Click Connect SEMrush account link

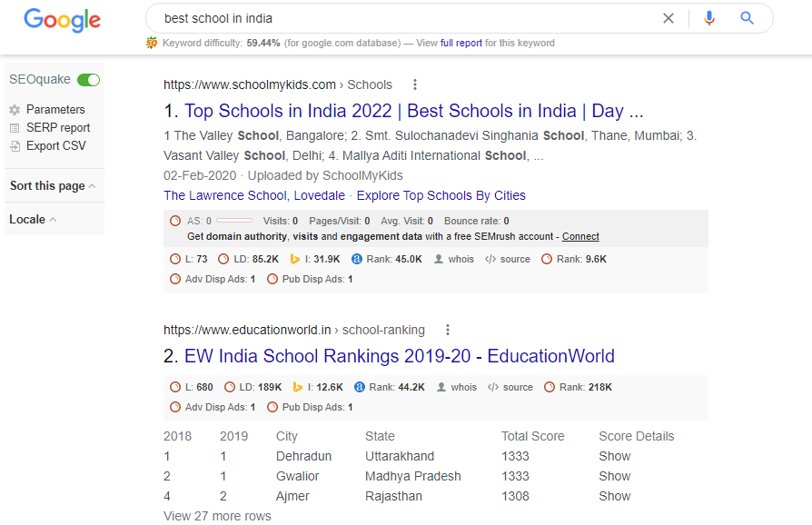580,236
